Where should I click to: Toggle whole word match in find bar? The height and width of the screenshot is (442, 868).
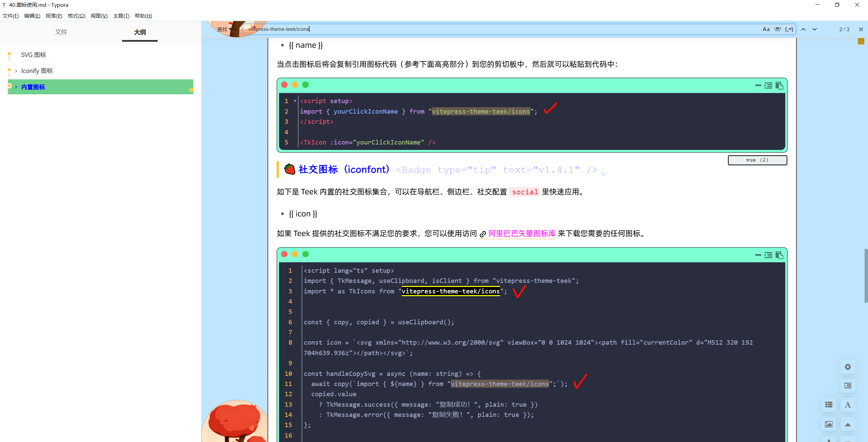click(777, 29)
